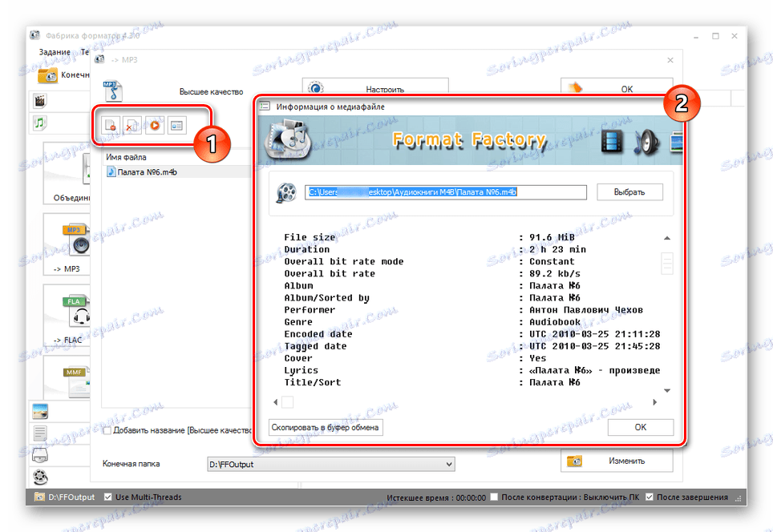Click D:\FFOutput path in status bar
The image size is (773, 532).
(71, 497)
